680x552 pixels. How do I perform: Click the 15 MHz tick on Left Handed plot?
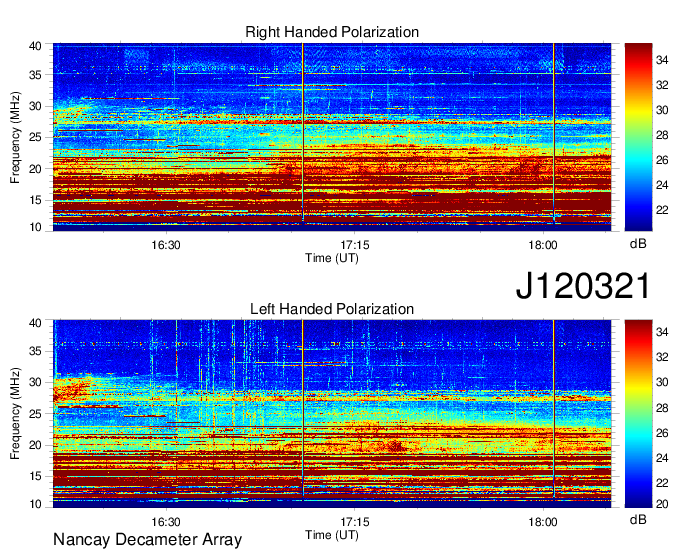point(35,477)
